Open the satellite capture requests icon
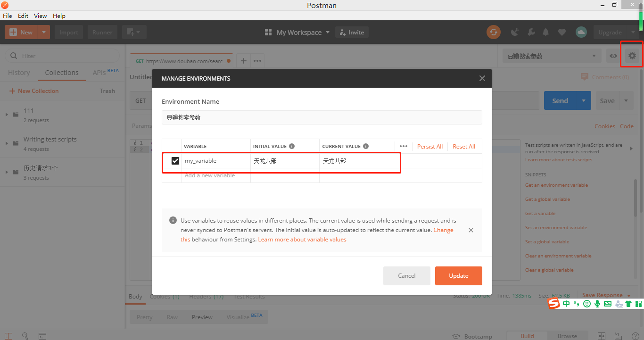Screen dimensions: 644x340 pyautogui.click(x=515, y=32)
